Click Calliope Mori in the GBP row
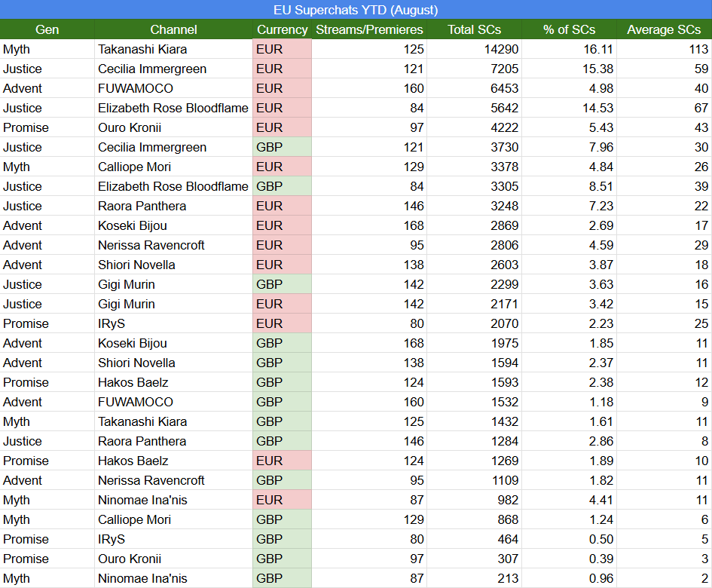This screenshot has width=712, height=588. pyautogui.click(x=134, y=519)
